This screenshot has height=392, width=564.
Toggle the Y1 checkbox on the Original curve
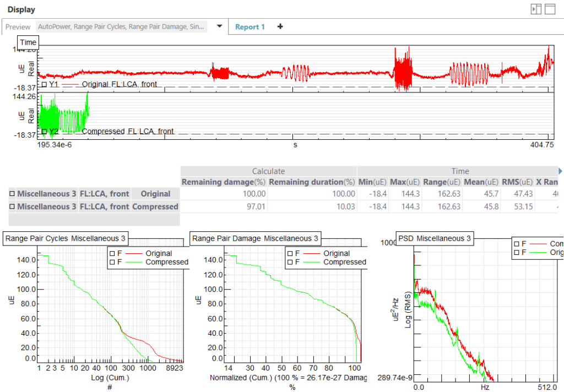coord(44,84)
